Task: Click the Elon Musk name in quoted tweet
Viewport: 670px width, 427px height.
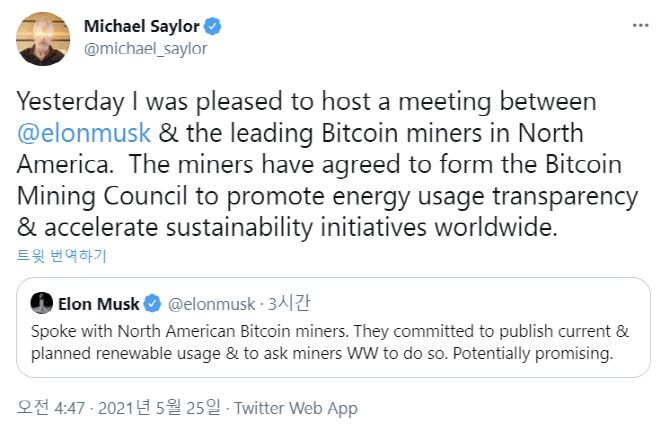Action: point(99,303)
